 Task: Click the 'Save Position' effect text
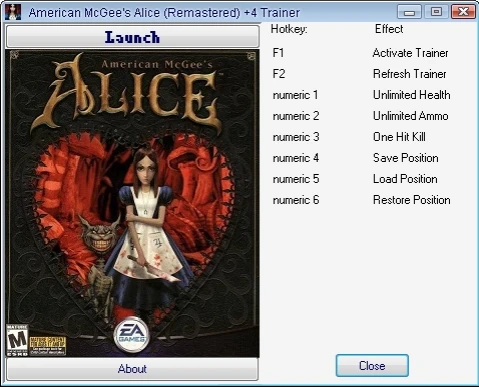tap(406, 158)
